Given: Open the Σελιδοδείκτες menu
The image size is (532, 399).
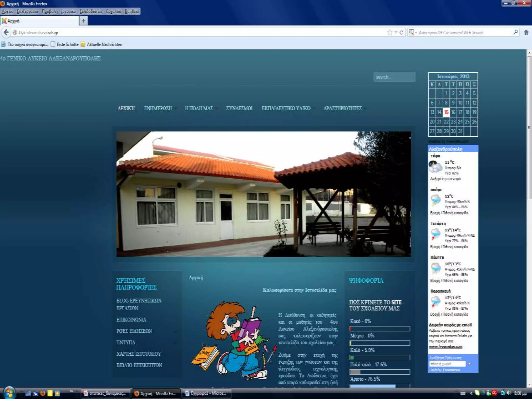Looking at the screenshot, I should [x=91, y=11].
